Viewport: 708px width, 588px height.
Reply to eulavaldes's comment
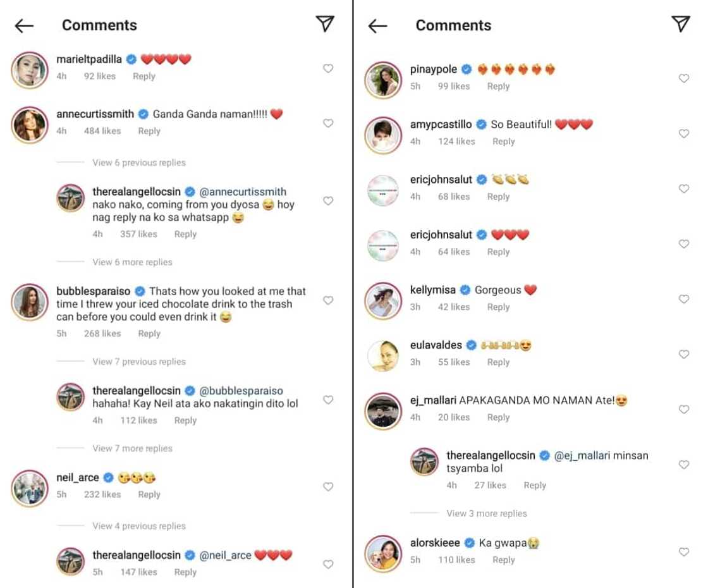498,362
